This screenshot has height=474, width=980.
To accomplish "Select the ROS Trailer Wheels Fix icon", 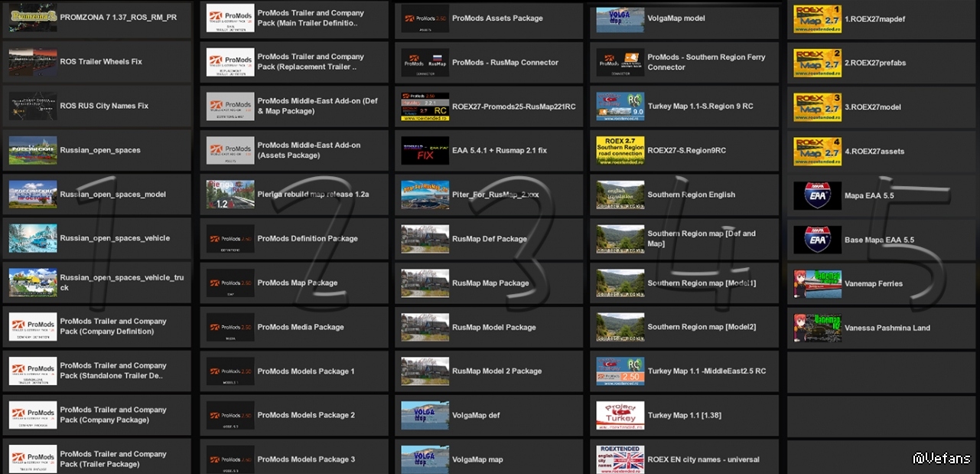I will pyautogui.click(x=33, y=62).
